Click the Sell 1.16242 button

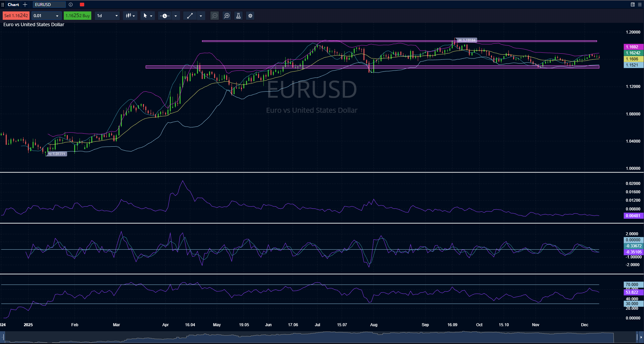click(x=16, y=16)
